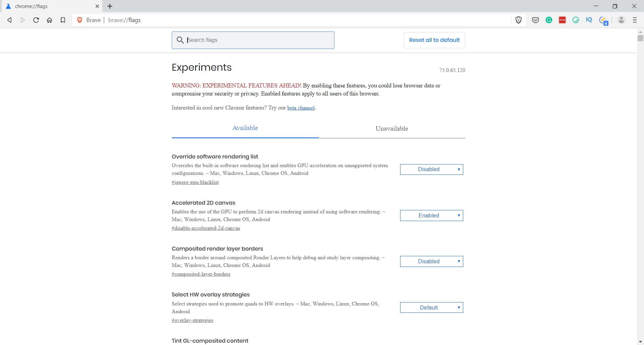Open Accelerated 2D canvas Enabled dropdown

[431, 215]
